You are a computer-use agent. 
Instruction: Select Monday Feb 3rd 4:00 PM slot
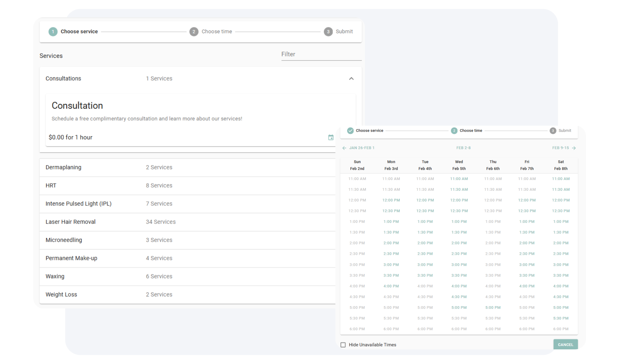tap(391, 286)
